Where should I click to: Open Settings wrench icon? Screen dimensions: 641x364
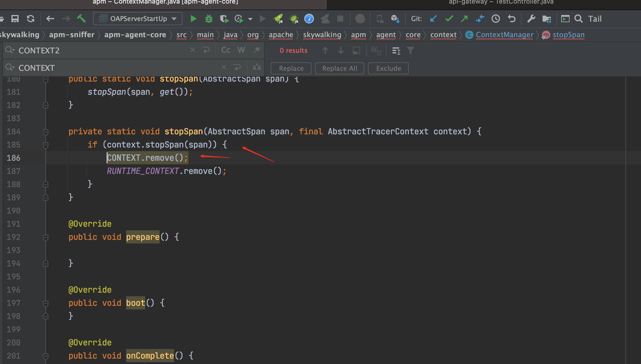point(531,19)
